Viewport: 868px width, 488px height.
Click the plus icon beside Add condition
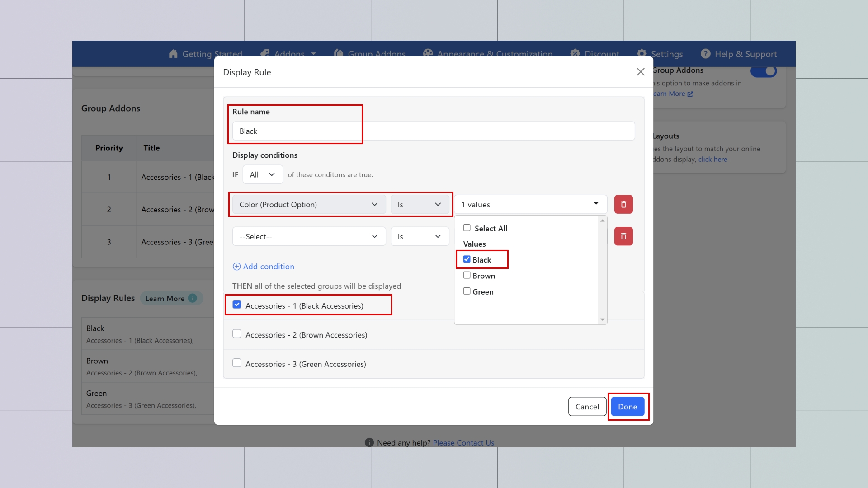pyautogui.click(x=236, y=267)
